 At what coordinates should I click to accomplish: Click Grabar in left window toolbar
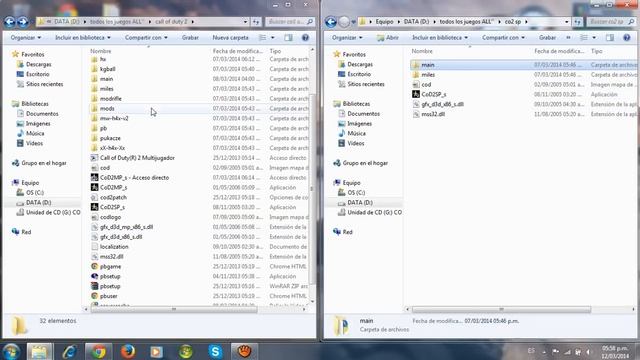pos(190,38)
